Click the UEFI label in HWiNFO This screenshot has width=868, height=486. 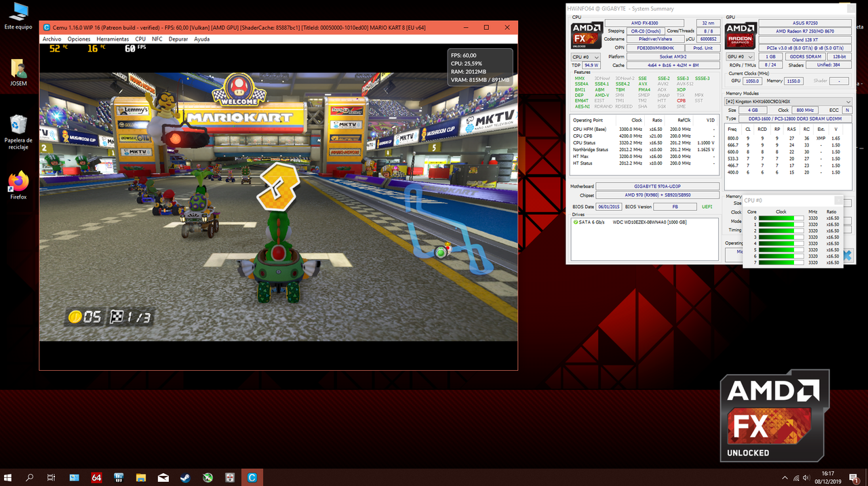pos(707,206)
